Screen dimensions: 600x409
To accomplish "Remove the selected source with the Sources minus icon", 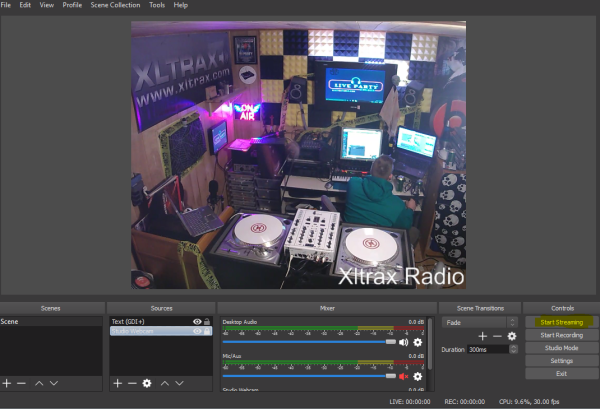I will [132, 383].
